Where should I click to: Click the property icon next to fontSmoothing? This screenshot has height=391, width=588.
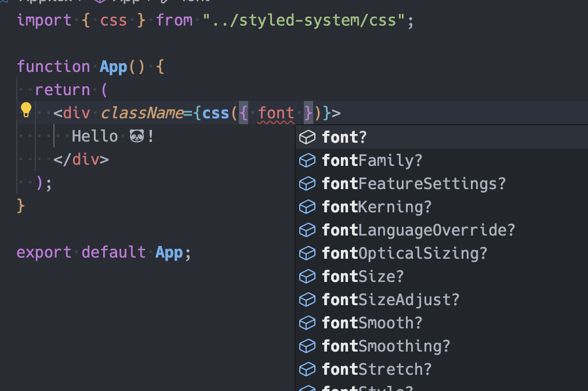tap(307, 346)
